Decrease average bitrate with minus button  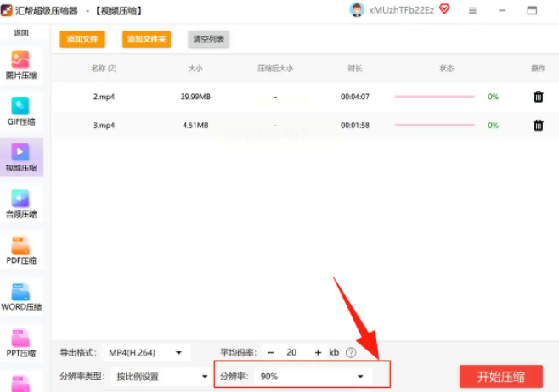coord(271,352)
